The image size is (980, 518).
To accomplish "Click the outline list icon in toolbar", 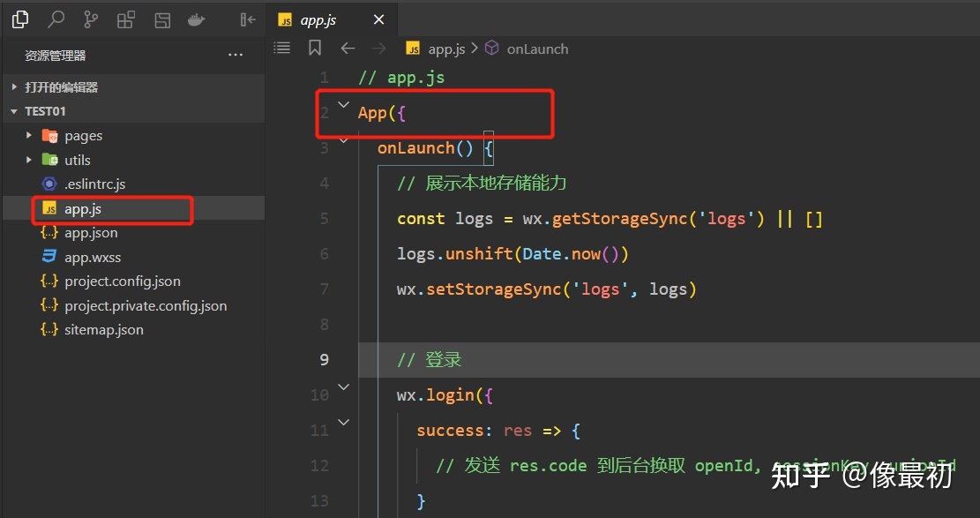I will pyautogui.click(x=282, y=49).
